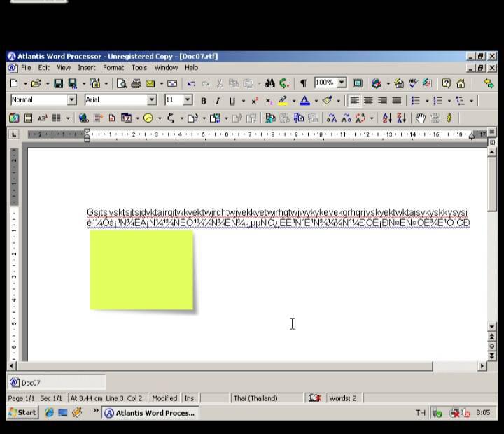Toggle Underline formatting
The width and height of the screenshot is (504, 434).
pos(232,101)
